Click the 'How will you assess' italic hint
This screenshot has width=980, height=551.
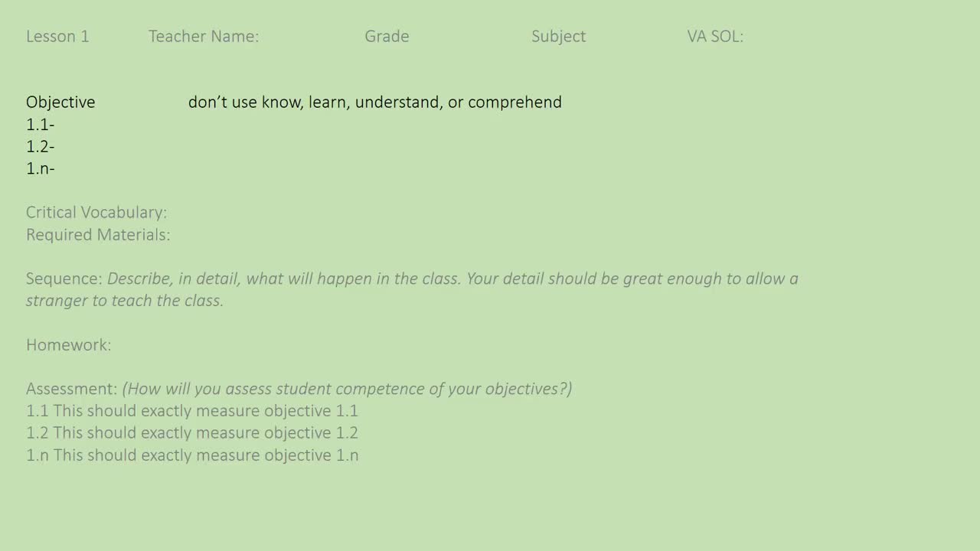(x=347, y=389)
